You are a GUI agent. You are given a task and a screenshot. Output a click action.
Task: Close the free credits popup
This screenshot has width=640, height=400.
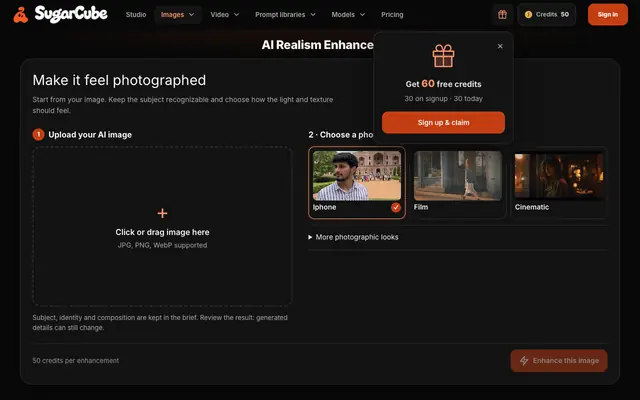(500, 46)
